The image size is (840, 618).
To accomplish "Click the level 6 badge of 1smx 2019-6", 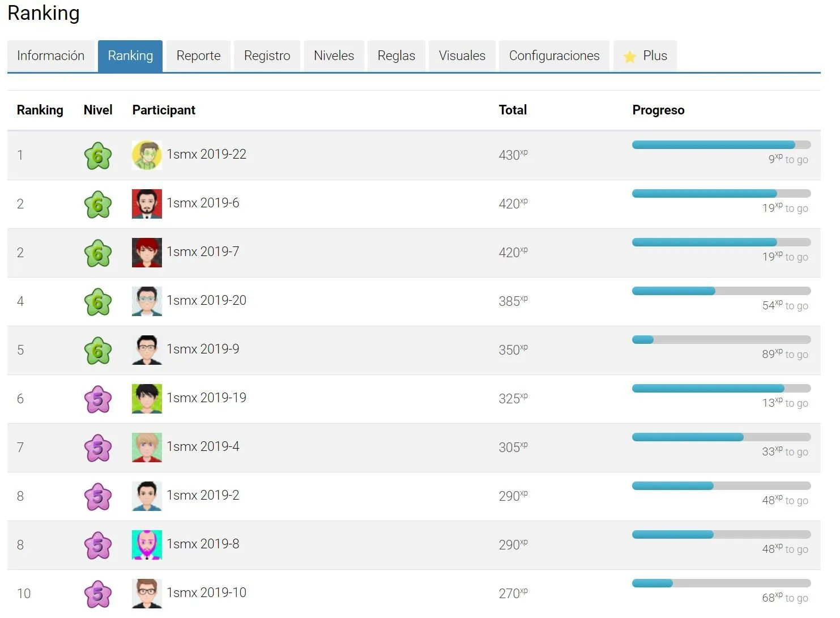I will click(98, 204).
